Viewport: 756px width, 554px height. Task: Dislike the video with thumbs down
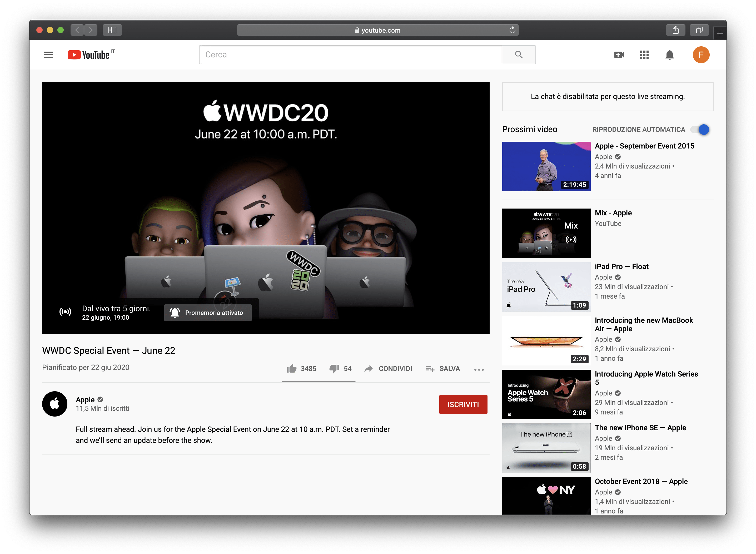(x=334, y=369)
